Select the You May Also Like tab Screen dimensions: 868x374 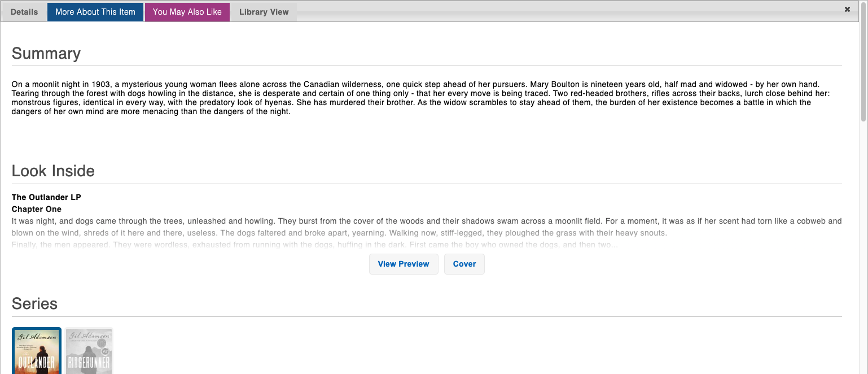click(187, 12)
